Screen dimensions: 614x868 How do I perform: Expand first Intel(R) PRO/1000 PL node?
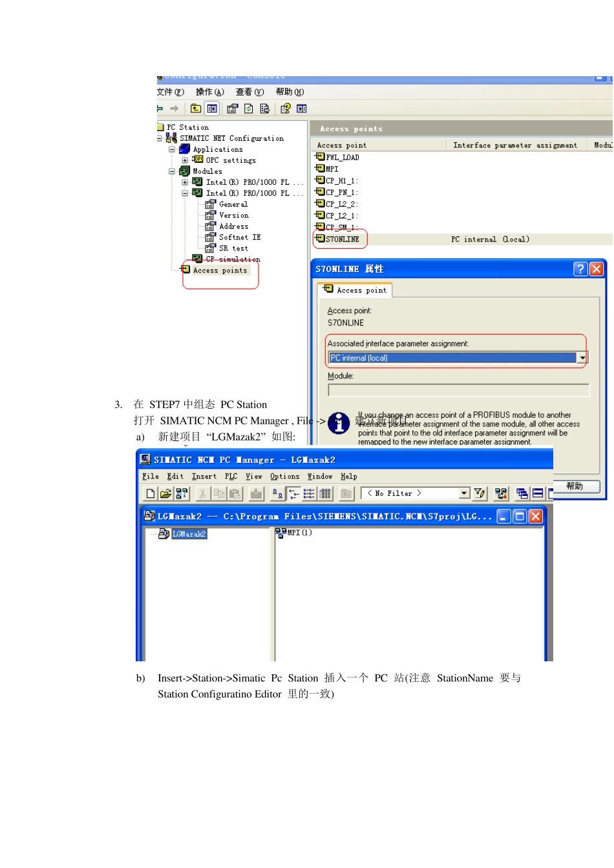tap(185, 182)
